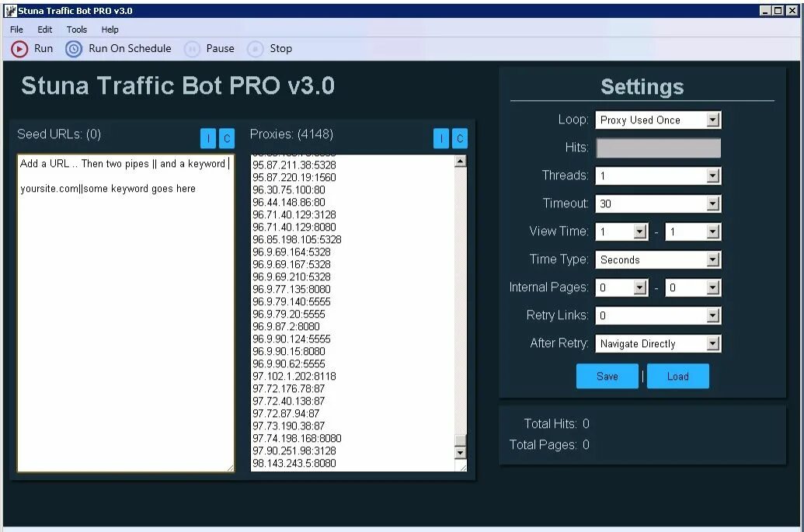804x532 pixels.
Task: Click the 'yoursite.com||some keyword goes here' example line
Action: tap(108, 189)
